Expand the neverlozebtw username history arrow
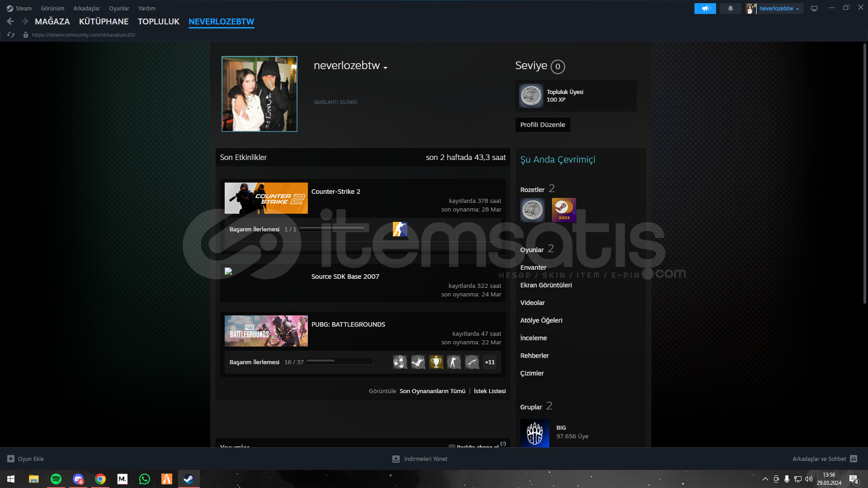This screenshot has width=868, height=488. 385,68
